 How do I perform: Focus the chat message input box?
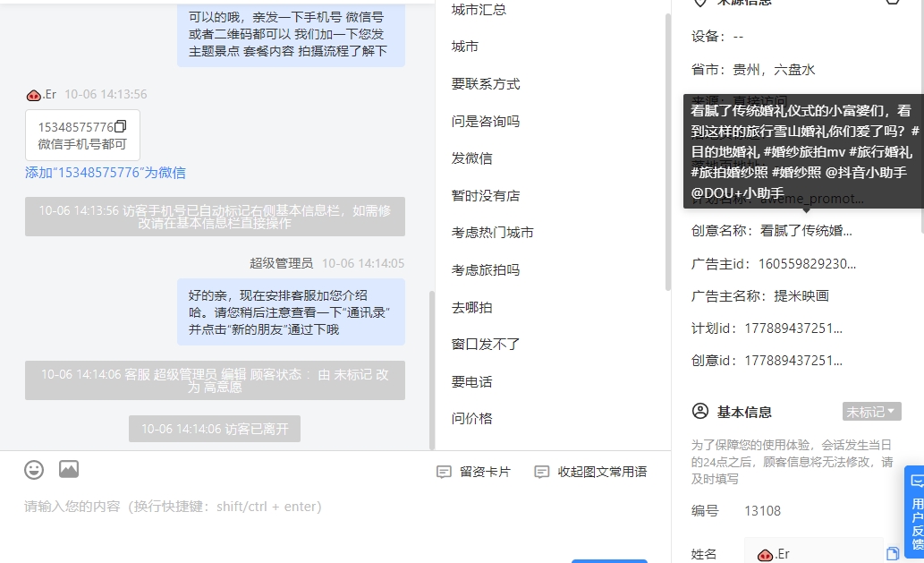tap(335, 507)
